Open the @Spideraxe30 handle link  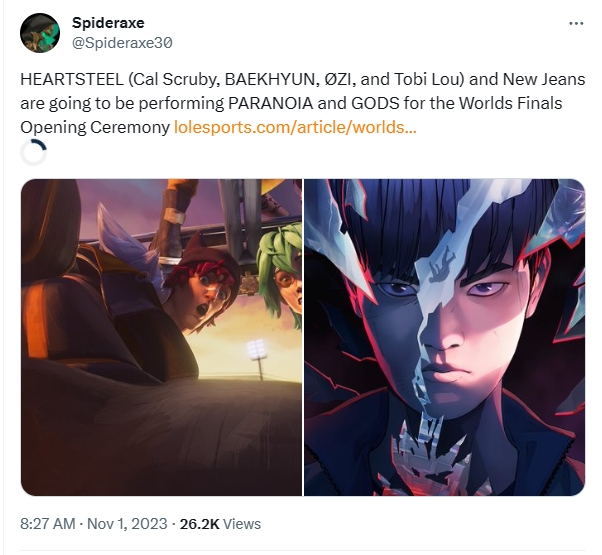[x=122, y=43]
